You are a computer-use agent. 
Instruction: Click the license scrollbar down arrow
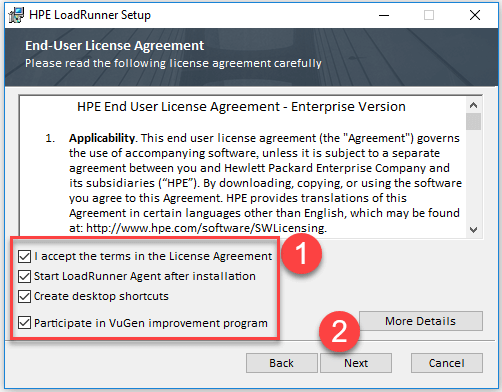473,230
